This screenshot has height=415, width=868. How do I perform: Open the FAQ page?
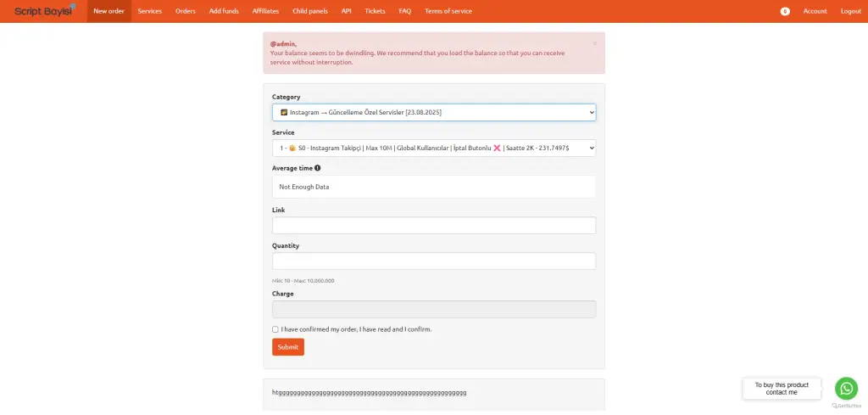coord(405,11)
